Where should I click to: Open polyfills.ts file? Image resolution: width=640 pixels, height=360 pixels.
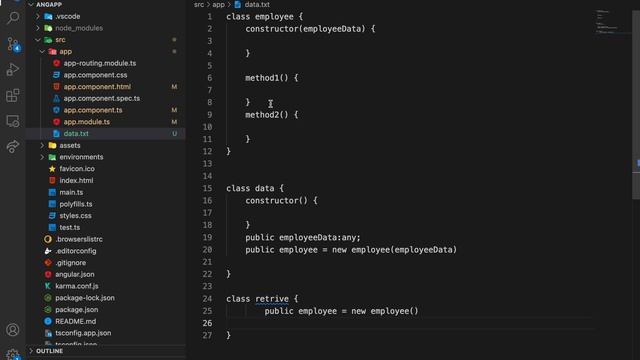(76, 204)
